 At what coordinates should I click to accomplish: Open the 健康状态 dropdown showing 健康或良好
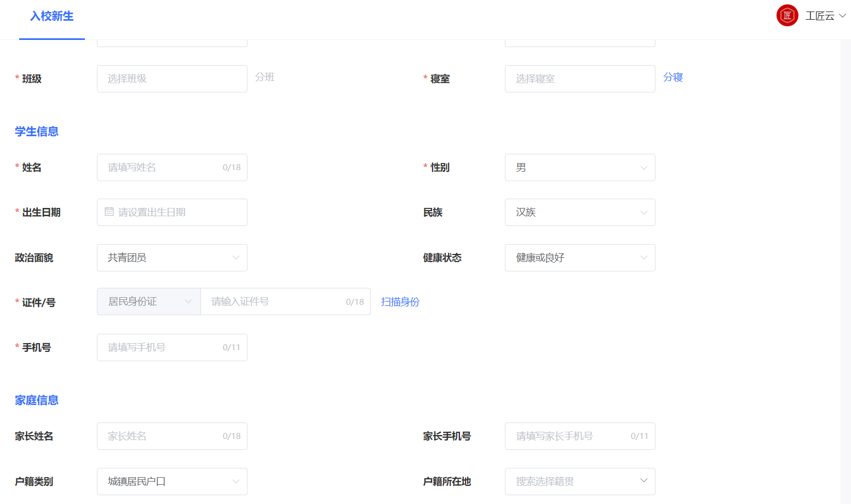pyautogui.click(x=643, y=257)
